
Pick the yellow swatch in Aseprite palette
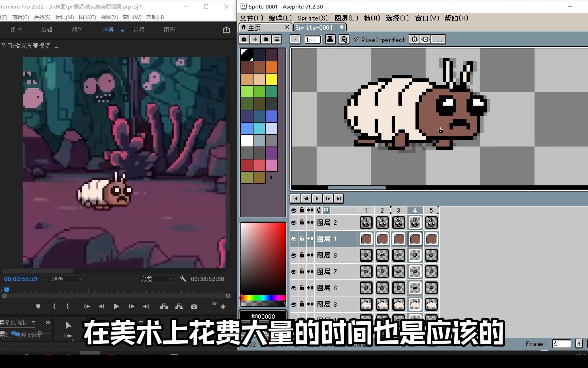point(272,79)
